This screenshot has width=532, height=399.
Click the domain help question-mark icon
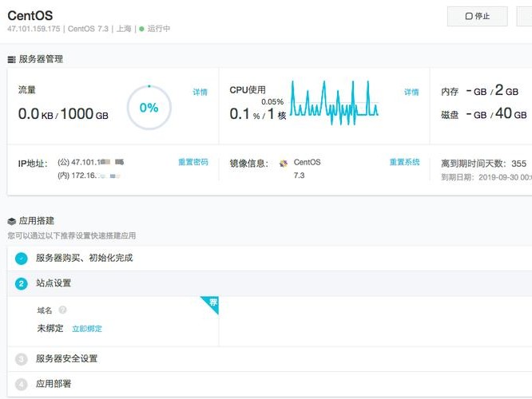point(62,310)
